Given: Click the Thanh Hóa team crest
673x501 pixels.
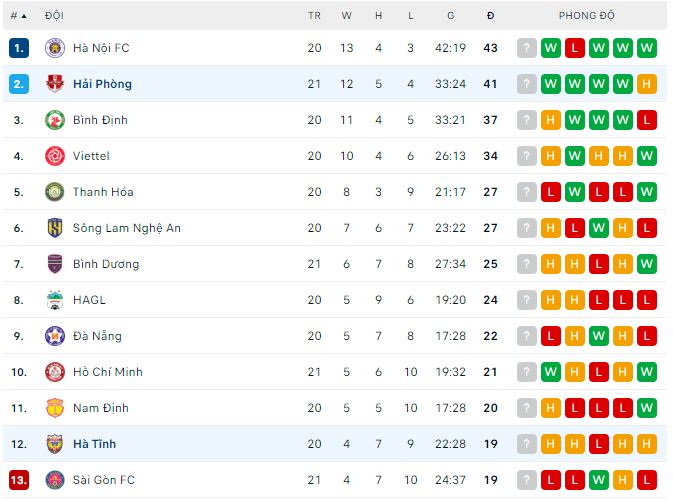Looking at the screenshot, I should pyautogui.click(x=54, y=192).
